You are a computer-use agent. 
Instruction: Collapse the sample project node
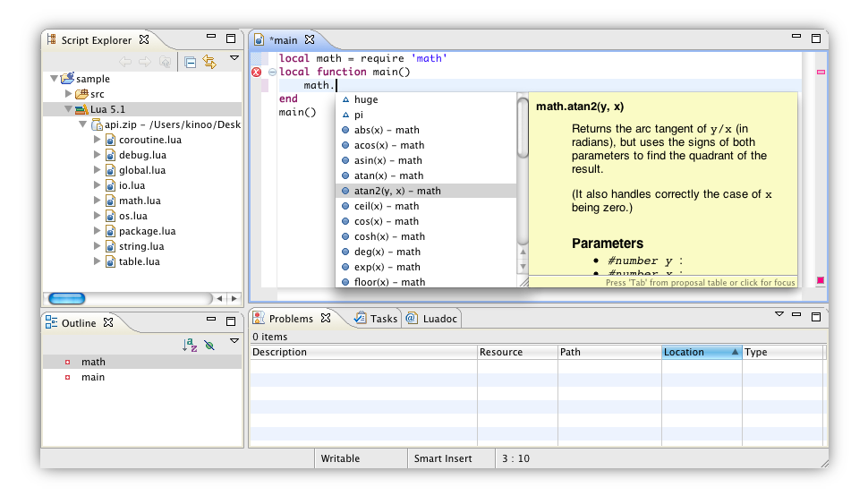tap(55, 79)
